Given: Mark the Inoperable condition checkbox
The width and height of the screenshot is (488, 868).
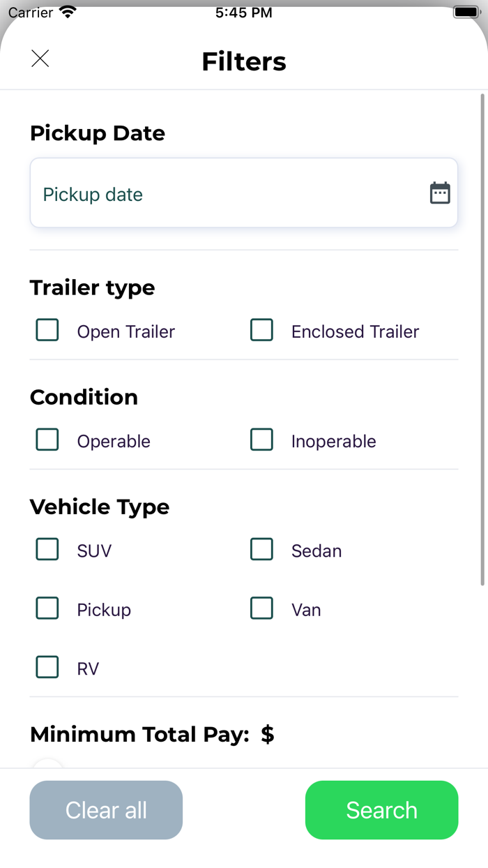Looking at the screenshot, I should pos(261,439).
